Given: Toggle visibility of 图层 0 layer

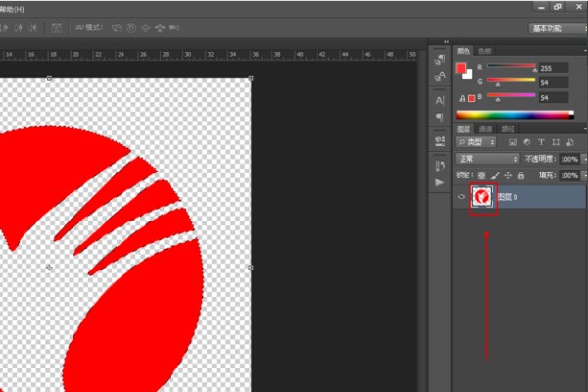Looking at the screenshot, I should point(462,197).
